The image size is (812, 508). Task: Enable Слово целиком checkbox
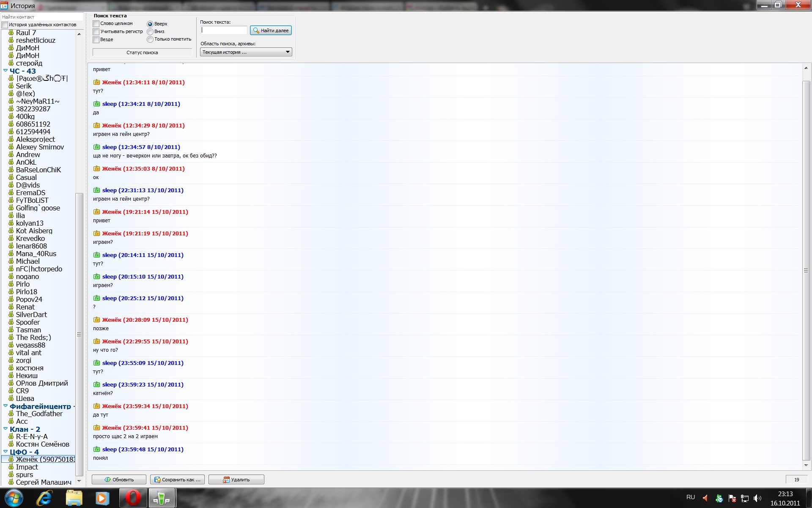(96, 24)
